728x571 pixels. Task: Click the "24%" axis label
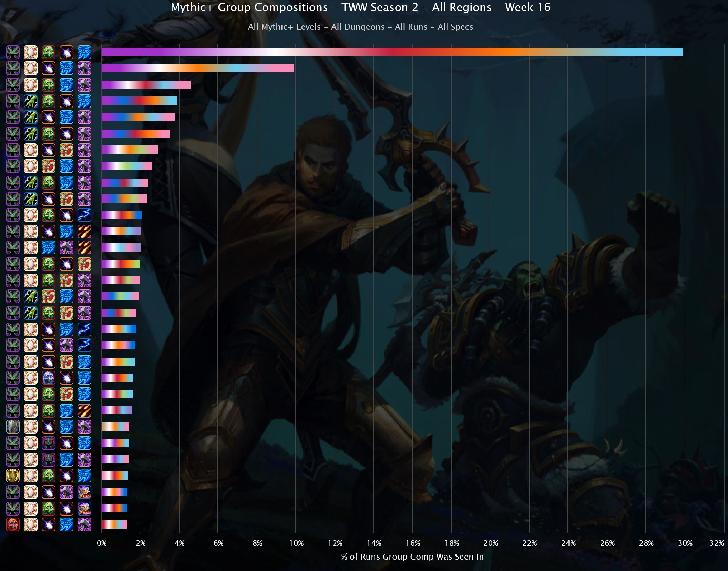(568, 543)
